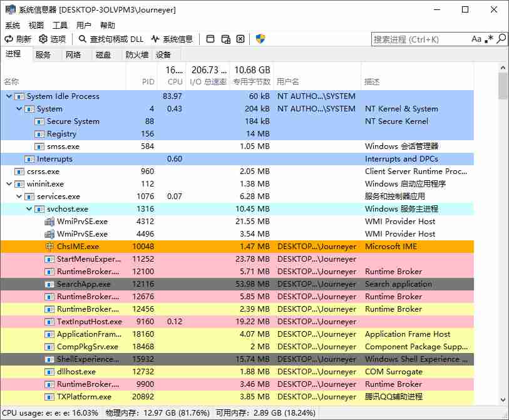Click the scrollbar up arrow
The image size is (509, 420).
click(503, 68)
